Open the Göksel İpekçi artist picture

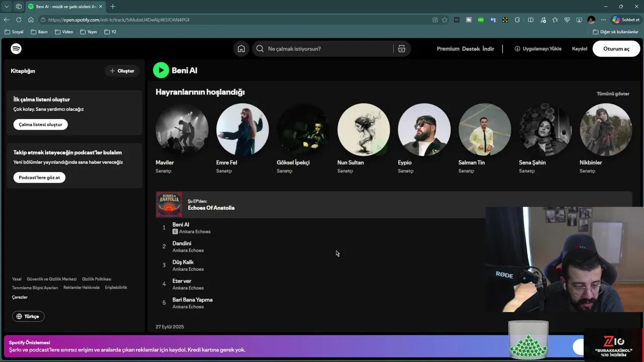pos(303,130)
